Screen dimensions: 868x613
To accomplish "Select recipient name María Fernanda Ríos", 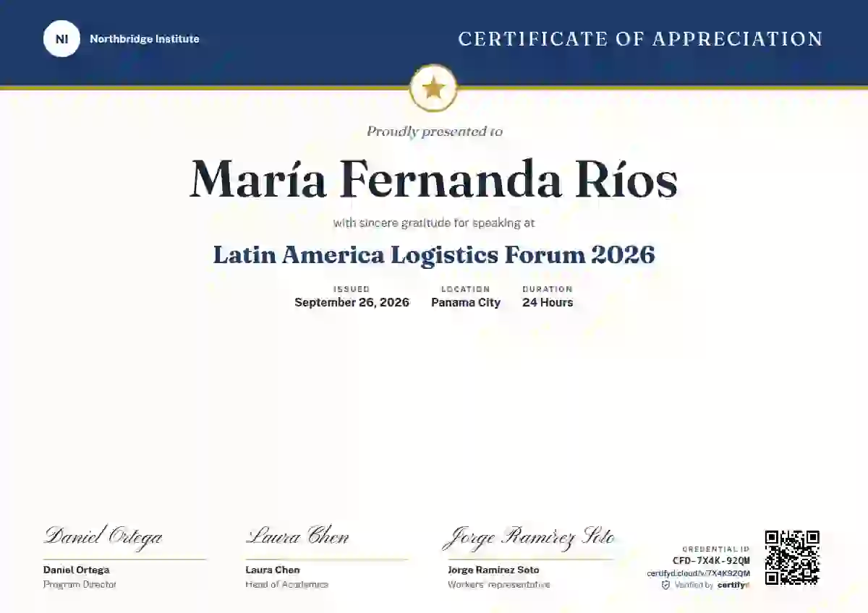I will 434,179.
